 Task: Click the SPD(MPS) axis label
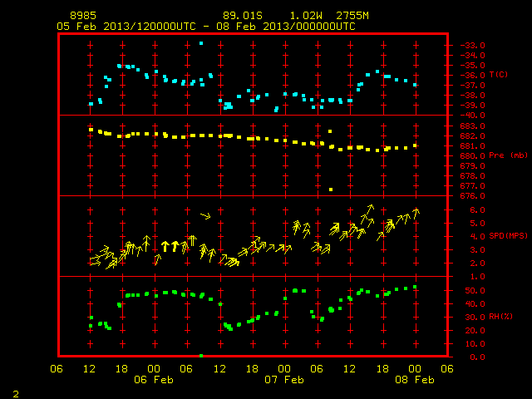(x=508, y=235)
